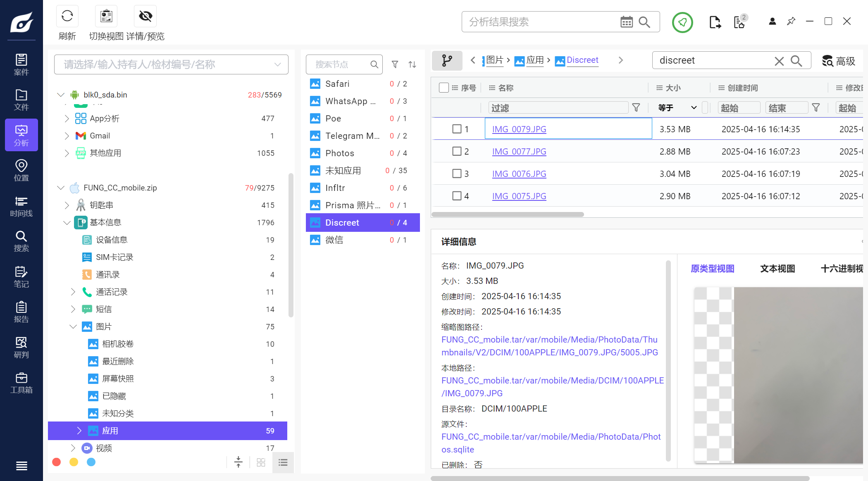
Task: Select the 原类型视图 tab
Action: [x=712, y=269]
